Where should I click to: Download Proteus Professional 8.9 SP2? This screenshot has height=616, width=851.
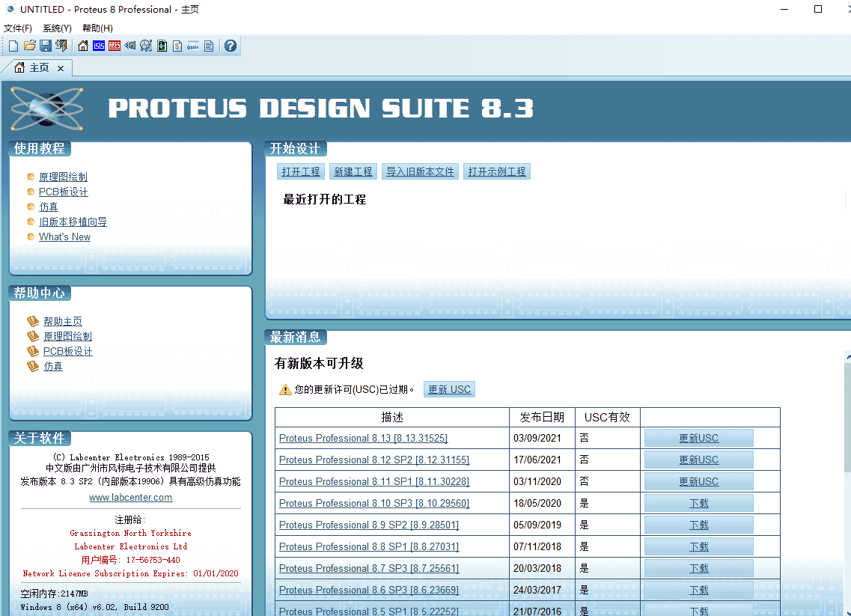click(698, 524)
